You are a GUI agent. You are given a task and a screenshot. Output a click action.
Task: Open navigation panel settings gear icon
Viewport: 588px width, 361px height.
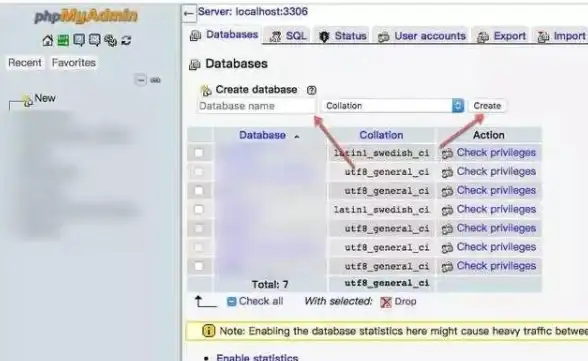coord(110,40)
